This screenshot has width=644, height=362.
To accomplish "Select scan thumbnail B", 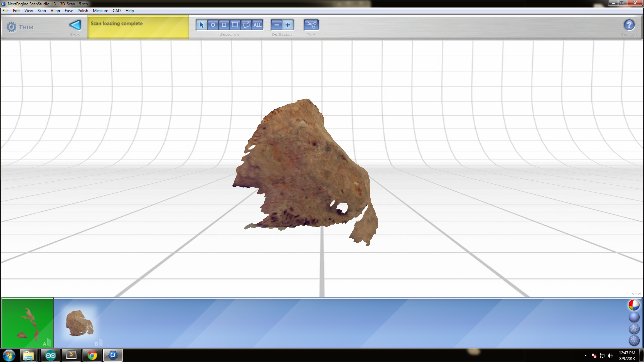I will [79, 323].
